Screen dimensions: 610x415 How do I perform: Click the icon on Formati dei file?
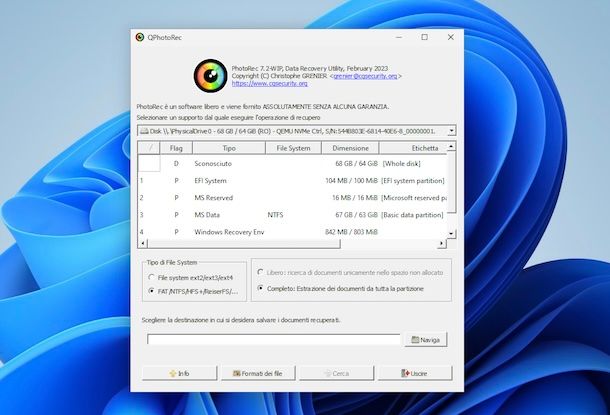[237, 373]
